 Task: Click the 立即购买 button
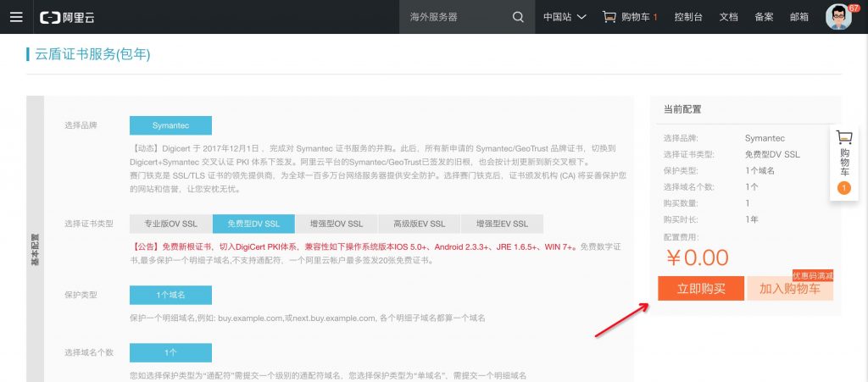(x=701, y=289)
